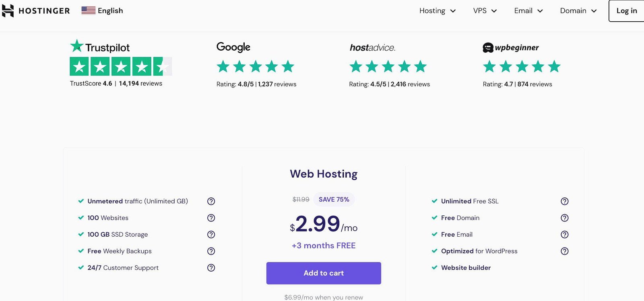Click the 24/7 Customer Support text
The width and height of the screenshot is (644, 301).
coord(123,268)
